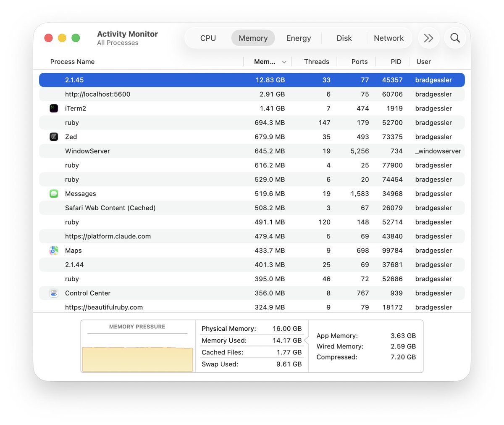Click the green zoom window button
Viewport: 504px width, 425px height.
click(x=76, y=38)
